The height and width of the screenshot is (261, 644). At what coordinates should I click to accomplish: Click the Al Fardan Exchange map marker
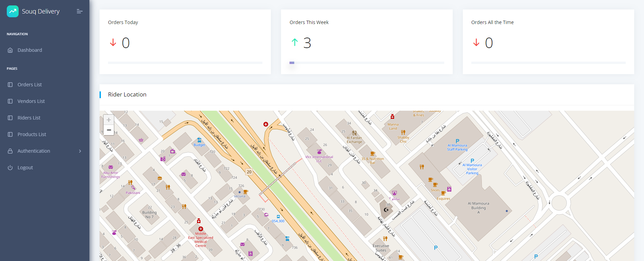355,133
